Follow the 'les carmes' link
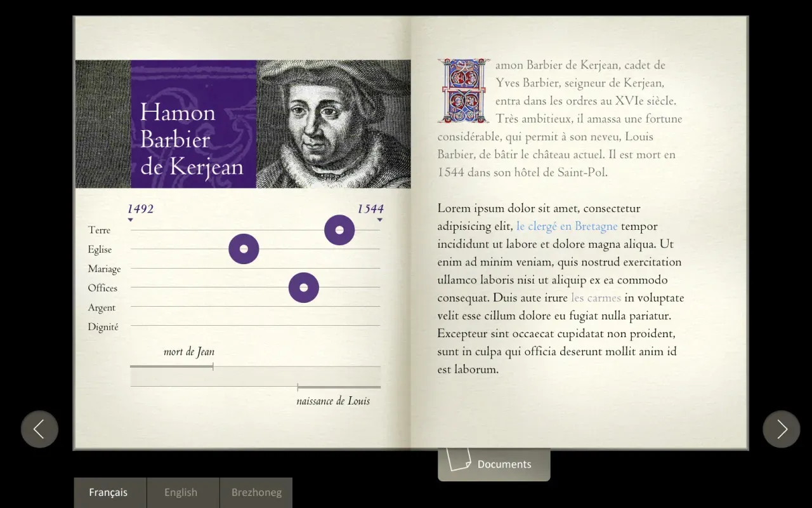Viewport: 812px width, 508px height. (x=596, y=298)
